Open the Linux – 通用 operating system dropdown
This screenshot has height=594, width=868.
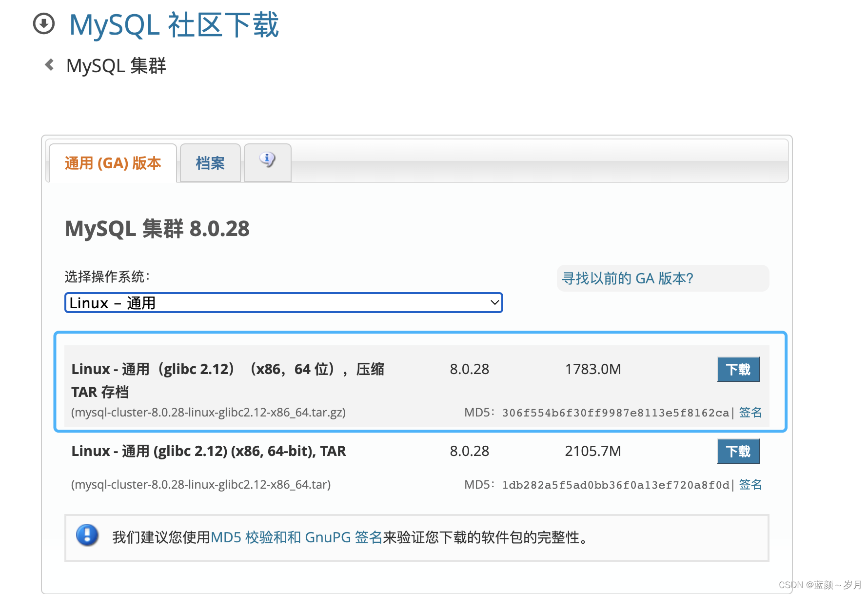tap(283, 303)
